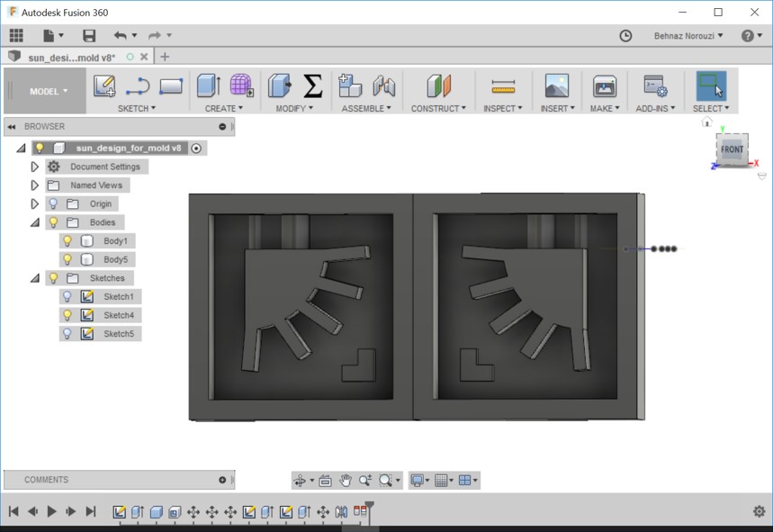The width and height of the screenshot is (773, 532).
Task: Toggle visibility bulb of Body5
Action: pyautogui.click(x=67, y=259)
